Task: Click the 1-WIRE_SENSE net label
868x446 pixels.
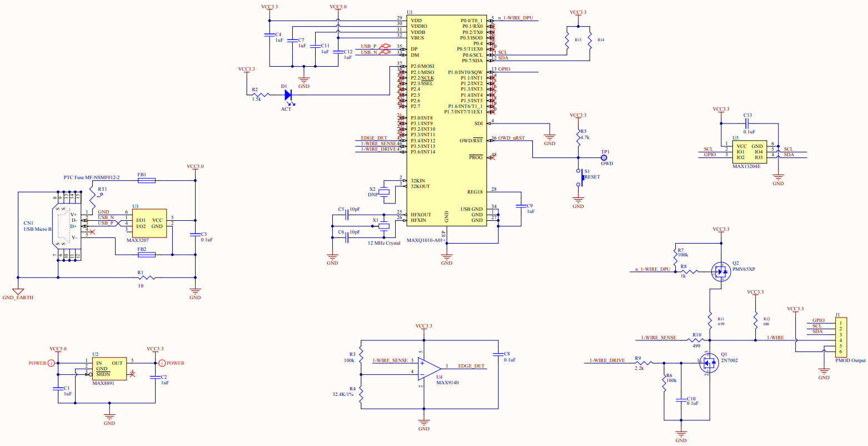Action: coord(660,338)
